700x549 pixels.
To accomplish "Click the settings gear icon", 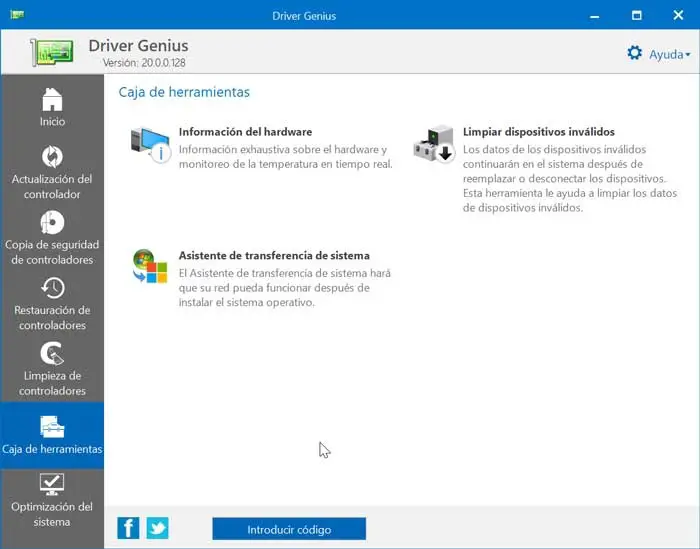I will (x=634, y=53).
